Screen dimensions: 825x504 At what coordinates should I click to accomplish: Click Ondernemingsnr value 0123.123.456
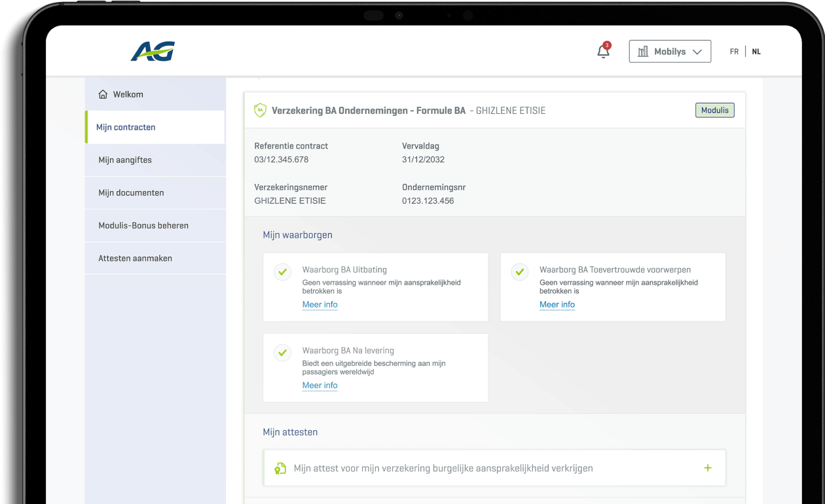tap(428, 201)
